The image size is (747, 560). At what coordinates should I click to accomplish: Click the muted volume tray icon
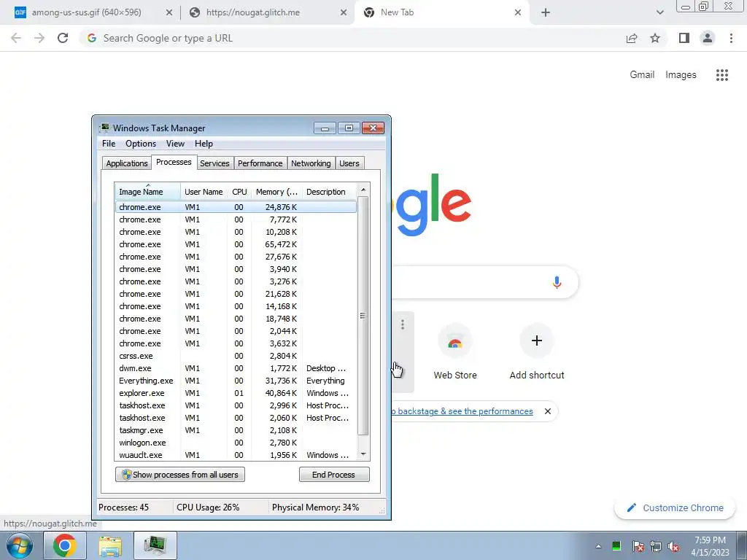pos(673,546)
